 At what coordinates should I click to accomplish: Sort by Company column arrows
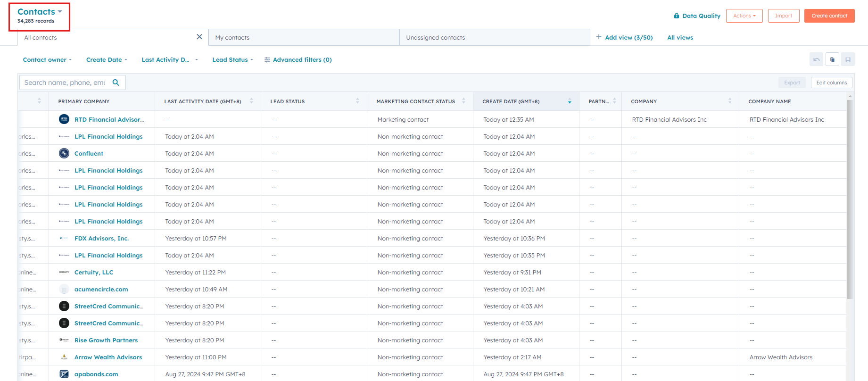pos(730,101)
